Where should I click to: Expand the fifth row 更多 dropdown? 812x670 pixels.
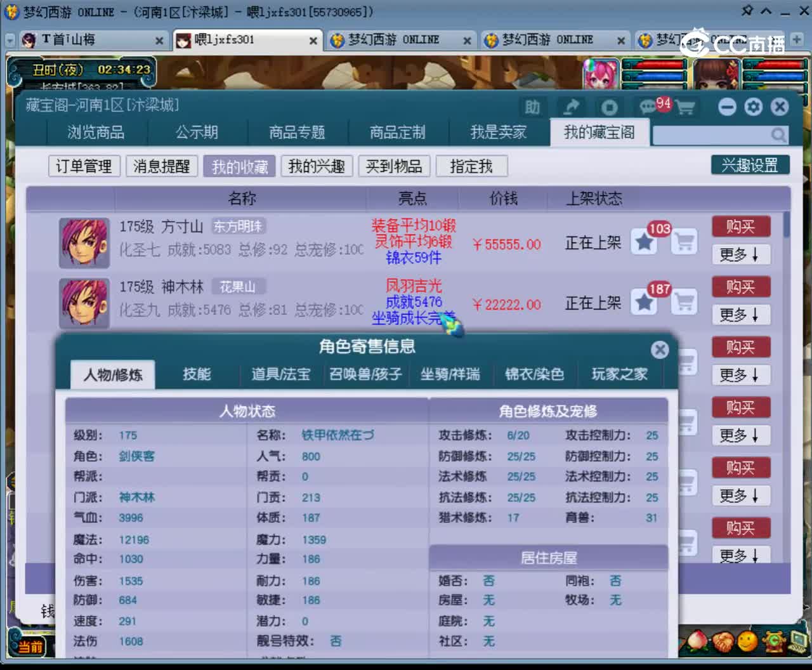(x=741, y=496)
